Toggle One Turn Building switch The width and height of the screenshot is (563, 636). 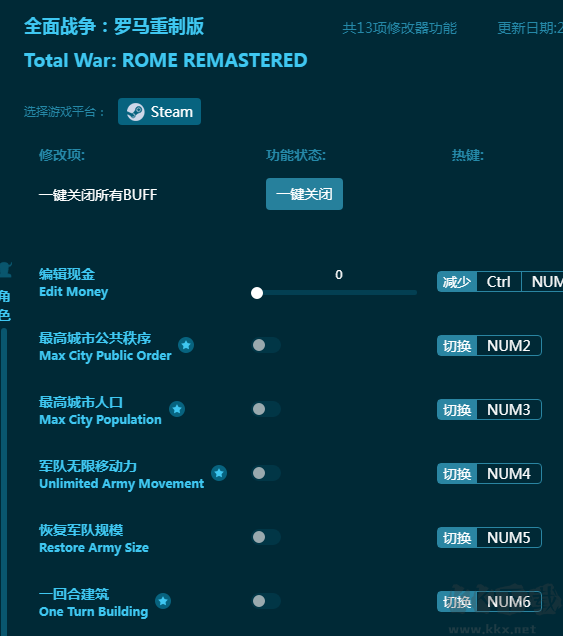(266, 601)
